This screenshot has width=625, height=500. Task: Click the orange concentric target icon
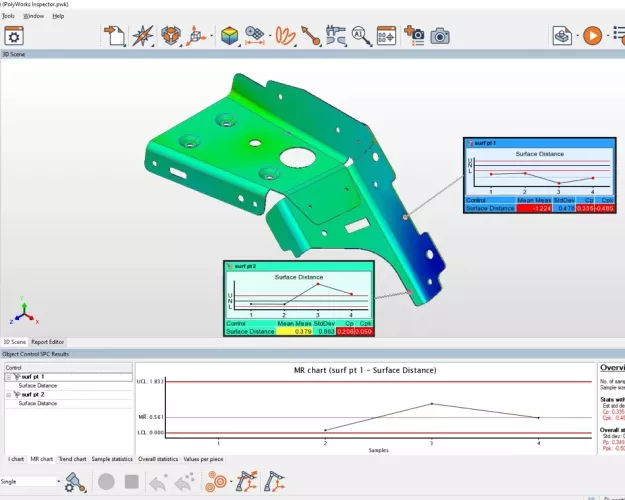tap(211, 482)
